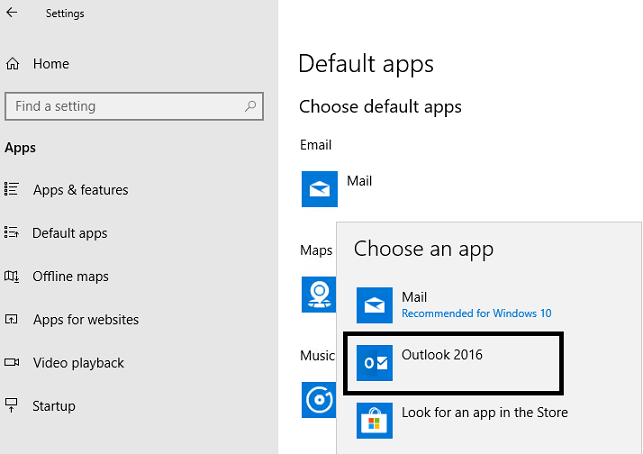Select the Offline maps icon
Screen dimensions: 643x454
pyautogui.click(x=11, y=276)
